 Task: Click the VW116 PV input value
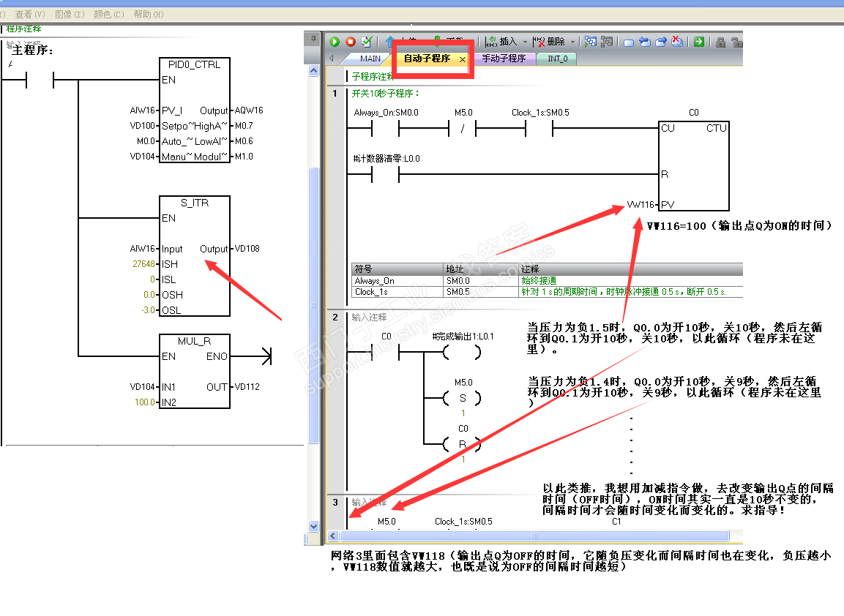tap(641, 205)
